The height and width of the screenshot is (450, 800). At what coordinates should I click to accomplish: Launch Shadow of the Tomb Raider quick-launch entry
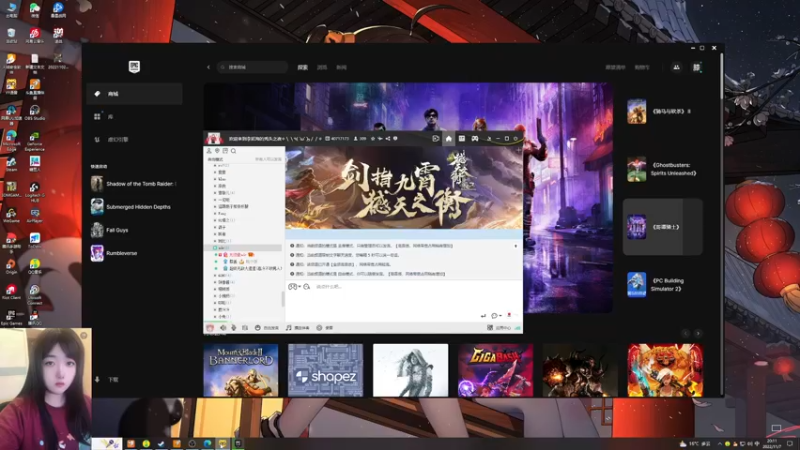click(134, 184)
